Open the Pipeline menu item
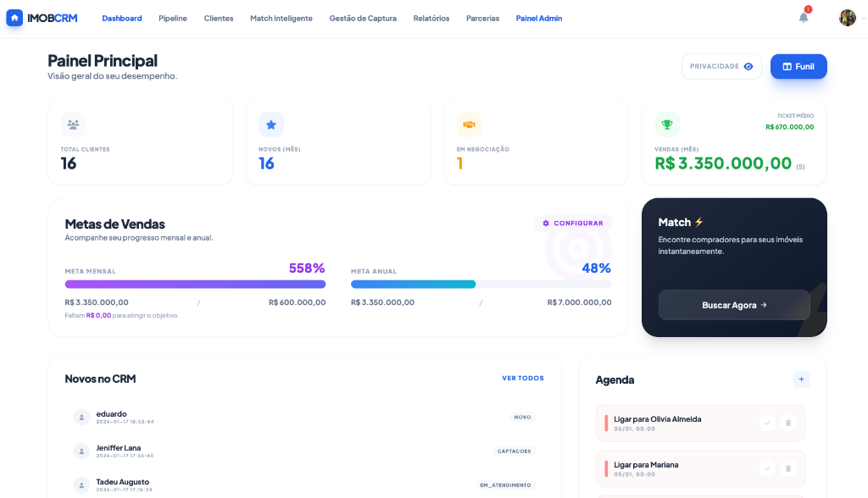The image size is (868, 498). point(172,17)
